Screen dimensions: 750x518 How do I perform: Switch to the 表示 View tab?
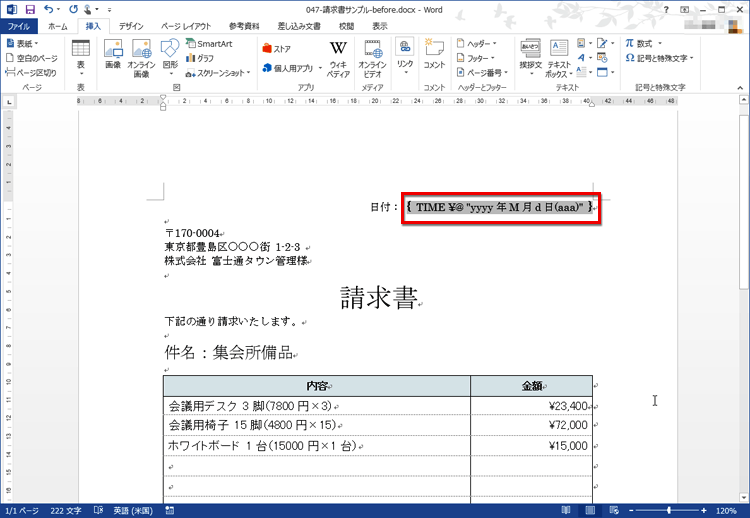pos(380,26)
